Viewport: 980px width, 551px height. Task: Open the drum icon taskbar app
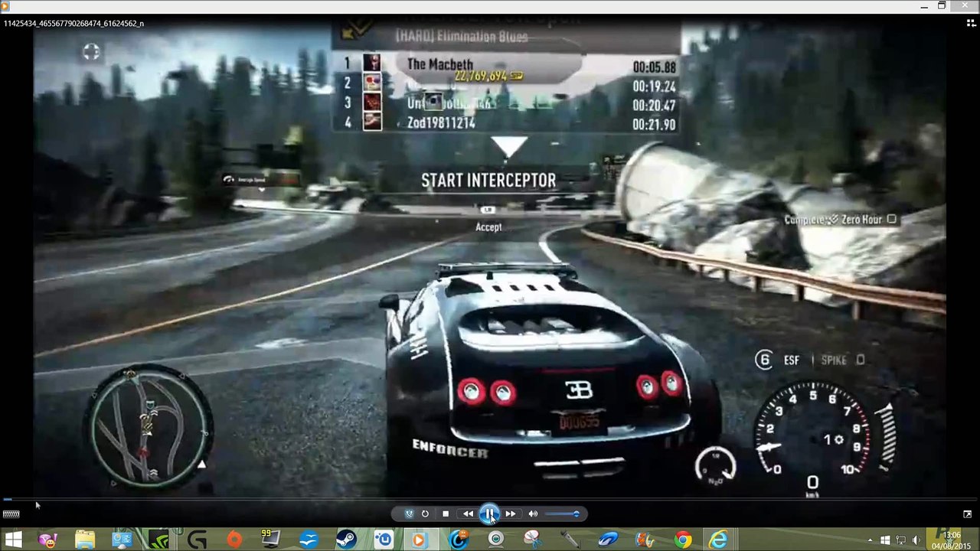(645, 541)
